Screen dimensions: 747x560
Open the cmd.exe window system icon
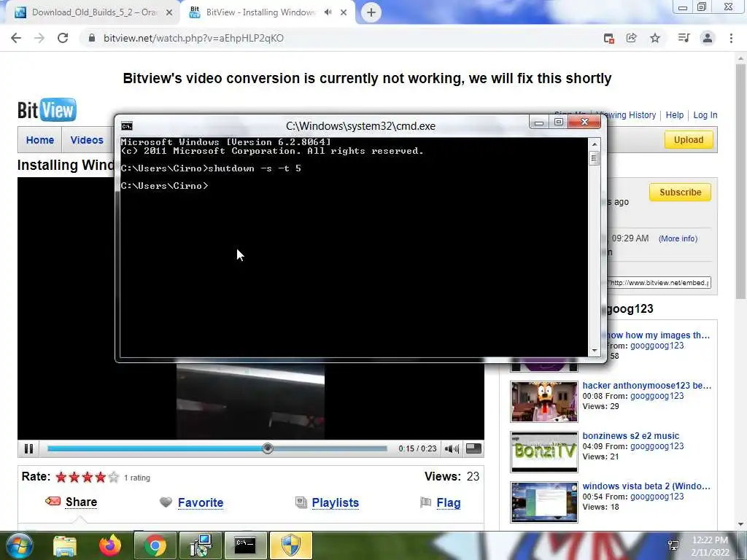click(127, 125)
